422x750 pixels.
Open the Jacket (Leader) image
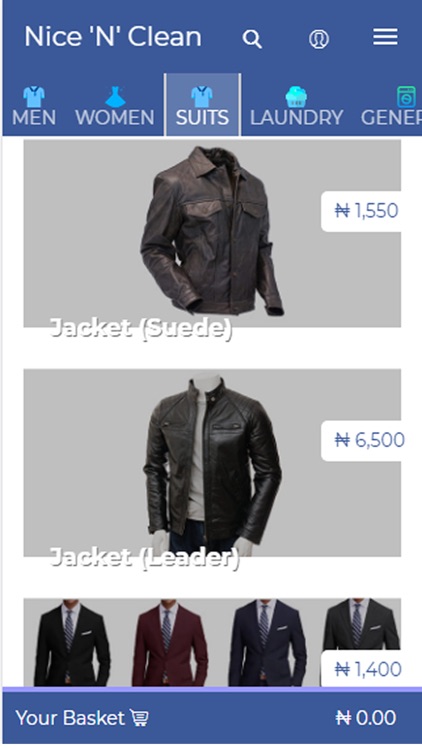click(212, 463)
